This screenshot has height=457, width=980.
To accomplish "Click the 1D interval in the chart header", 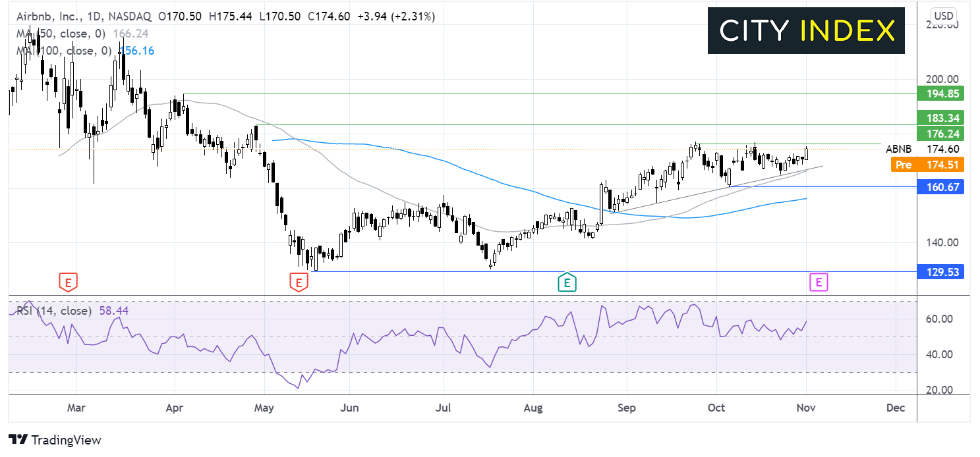I will pyautogui.click(x=94, y=17).
